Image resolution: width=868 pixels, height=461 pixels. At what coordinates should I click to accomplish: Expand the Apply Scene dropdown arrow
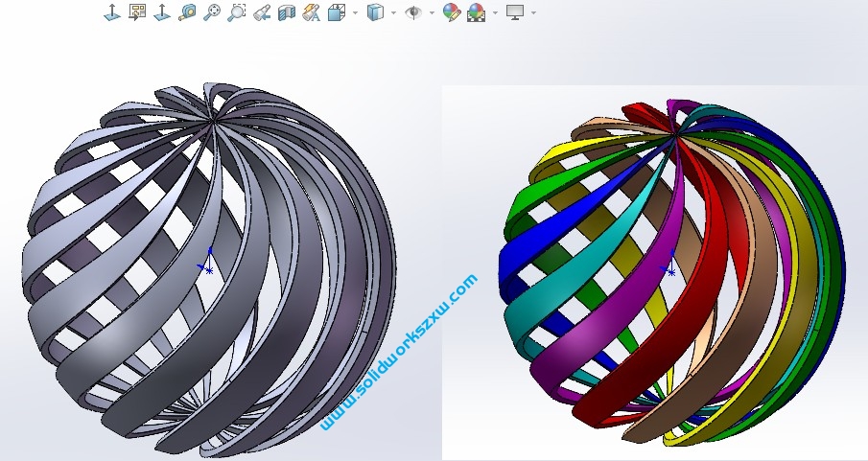495,12
